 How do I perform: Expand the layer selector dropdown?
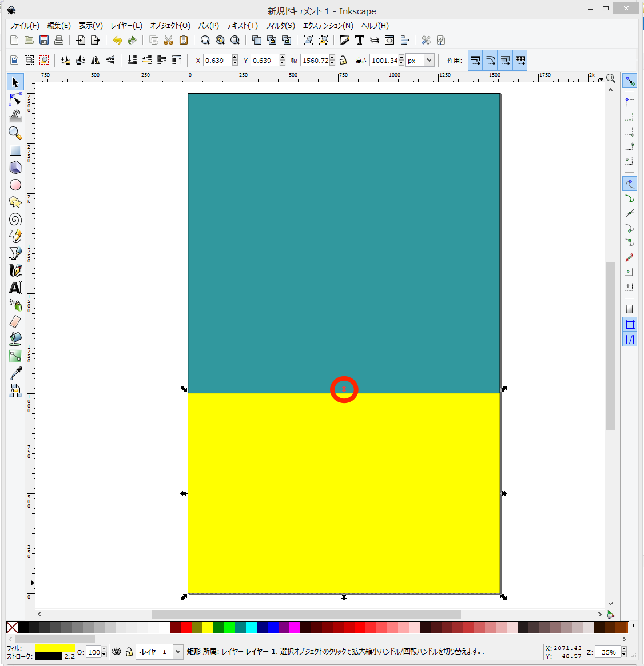(x=178, y=652)
